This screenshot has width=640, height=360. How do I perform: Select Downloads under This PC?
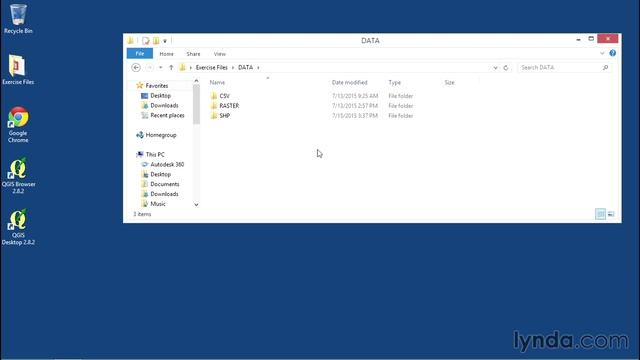pos(164,194)
